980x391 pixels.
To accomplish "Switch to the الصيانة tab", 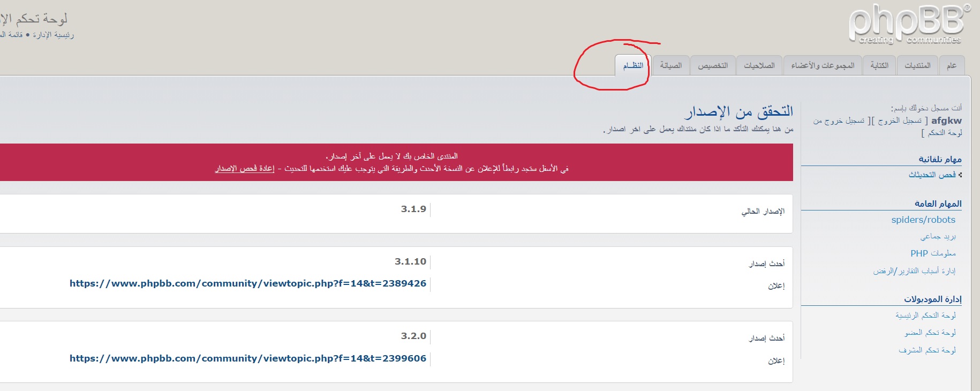I will (670, 65).
